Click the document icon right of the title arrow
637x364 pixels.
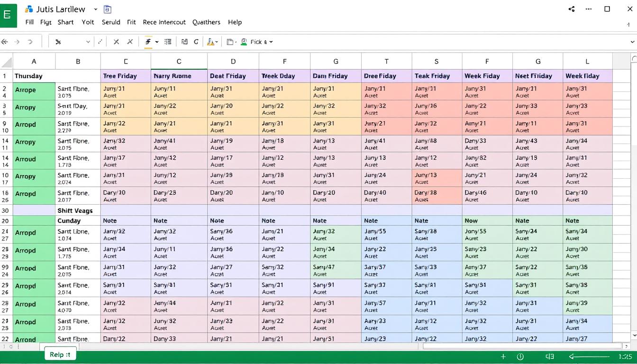point(107,9)
